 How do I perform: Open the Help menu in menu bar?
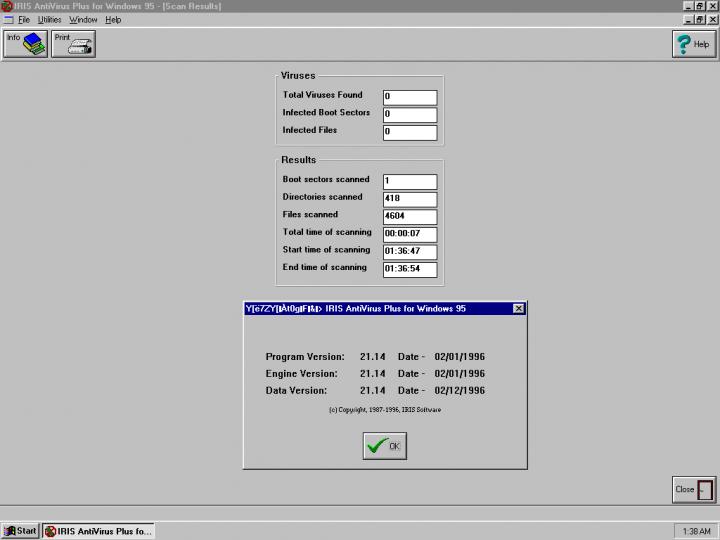[113, 20]
